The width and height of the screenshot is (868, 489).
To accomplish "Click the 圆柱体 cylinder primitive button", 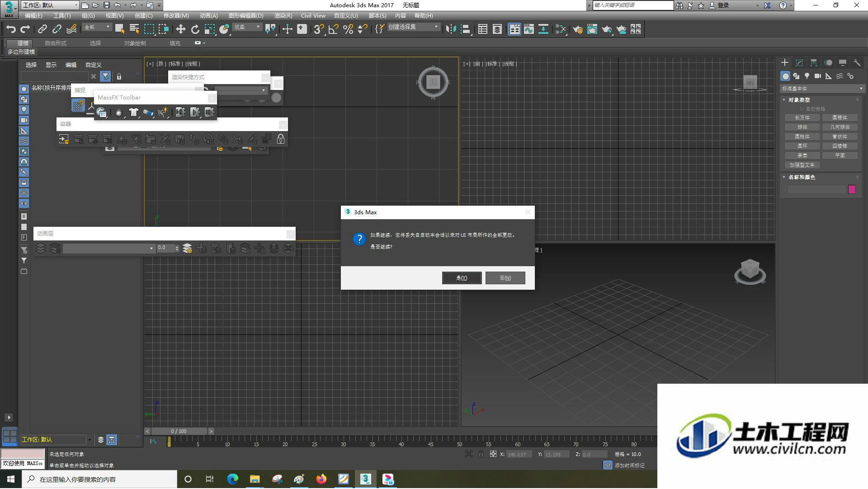I will click(x=802, y=136).
